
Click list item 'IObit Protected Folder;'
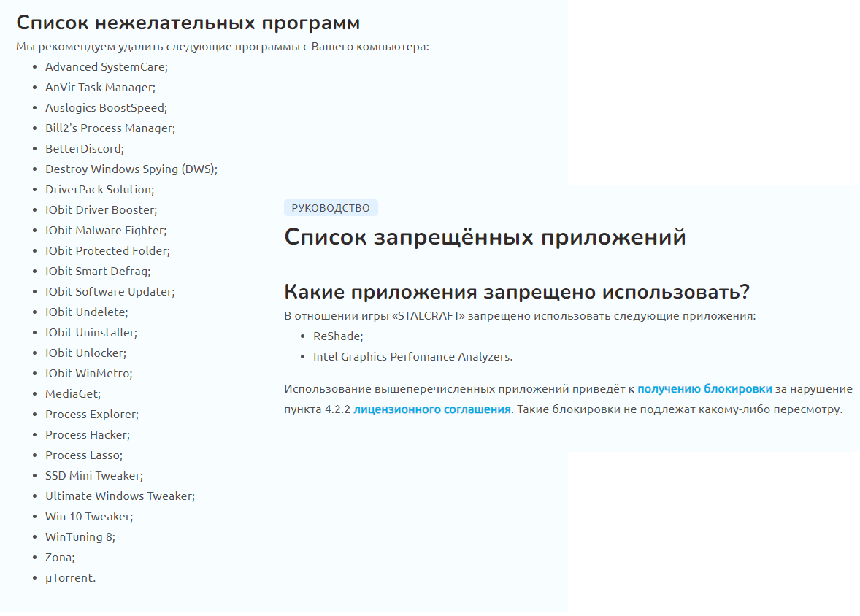(107, 250)
